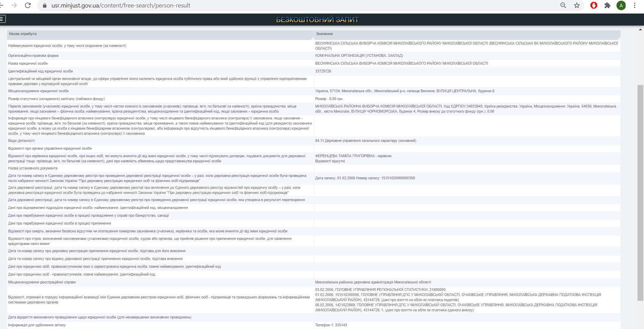The height and width of the screenshot is (329, 644).
Task: Click Відомості про органи управління label
Action: (x=50, y=148)
